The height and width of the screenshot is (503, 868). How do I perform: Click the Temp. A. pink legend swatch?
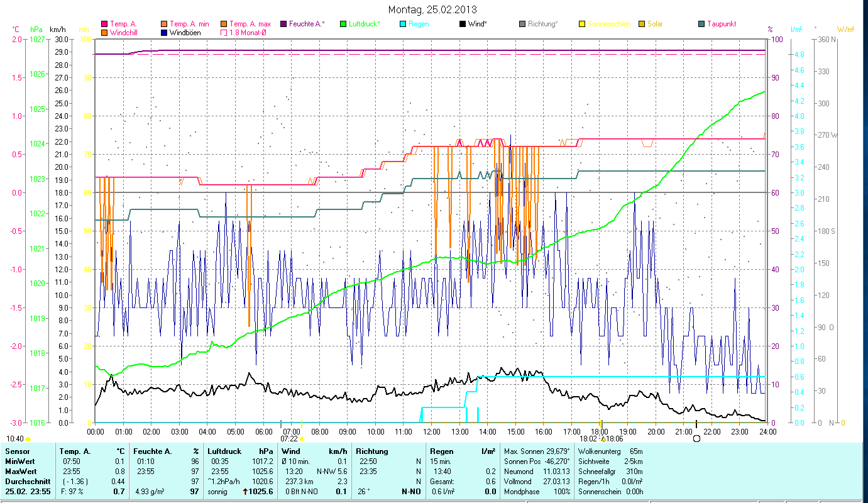tap(104, 24)
